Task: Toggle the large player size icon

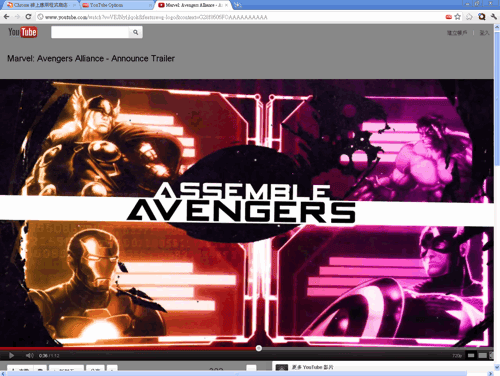Action: 482,356
